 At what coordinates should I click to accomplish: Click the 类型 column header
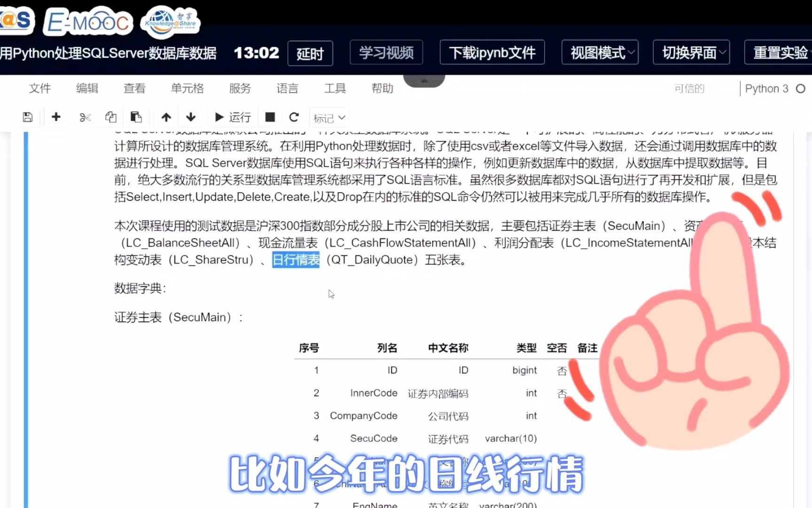click(x=526, y=348)
